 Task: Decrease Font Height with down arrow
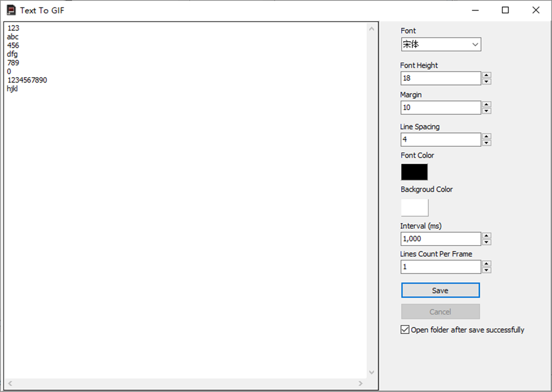tap(486, 82)
